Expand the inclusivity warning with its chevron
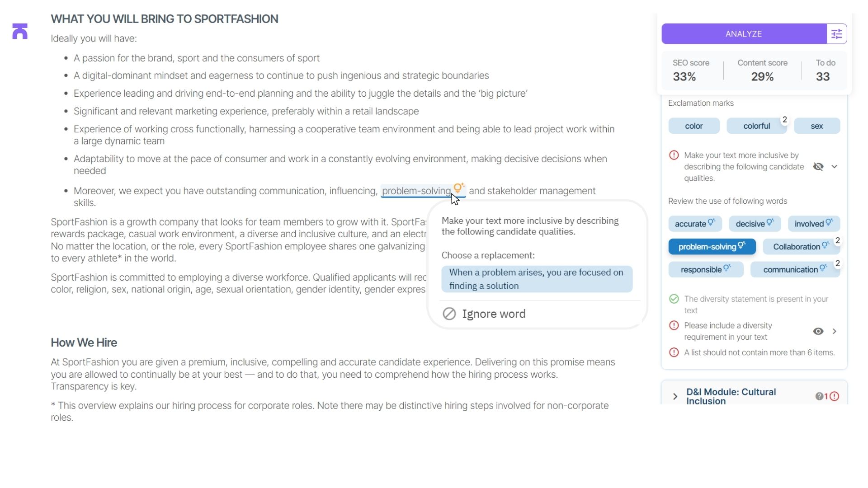 tap(835, 166)
